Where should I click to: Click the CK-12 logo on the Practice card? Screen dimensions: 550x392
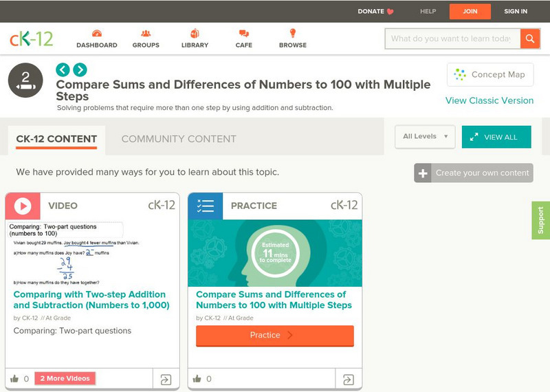(x=344, y=205)
